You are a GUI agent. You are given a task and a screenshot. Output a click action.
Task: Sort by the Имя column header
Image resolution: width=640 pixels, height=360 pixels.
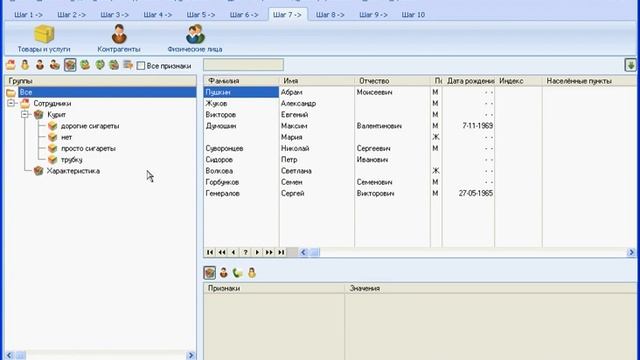[317, 81]
